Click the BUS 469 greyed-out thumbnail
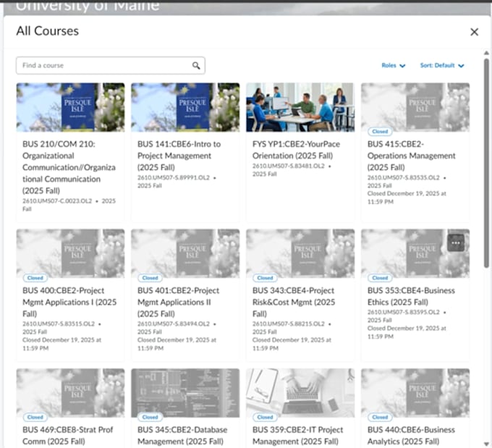492x448 pixels. pos(70,392)
